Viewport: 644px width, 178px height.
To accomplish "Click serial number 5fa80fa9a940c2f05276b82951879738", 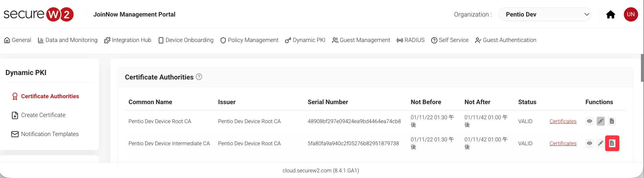I will (x=353, y=143).
